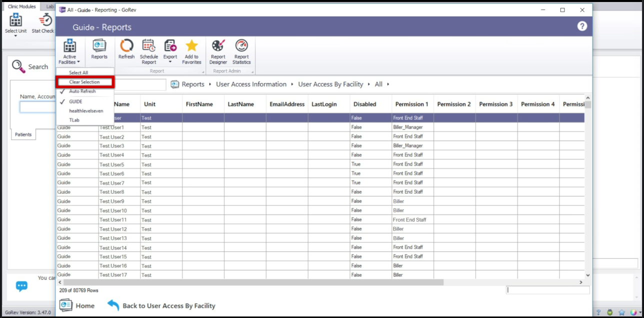Click Stat Check stopwatch in background window

(x=45, y=20)
